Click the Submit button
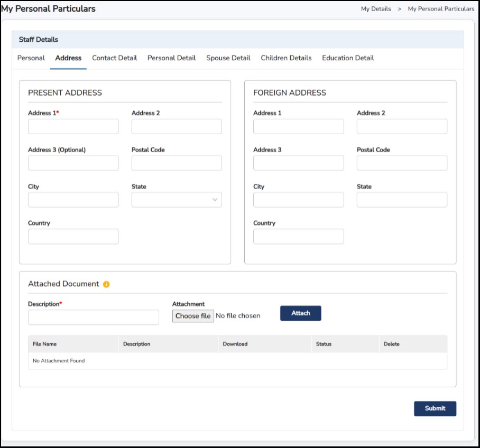480x448 pixels. [435, 408]
